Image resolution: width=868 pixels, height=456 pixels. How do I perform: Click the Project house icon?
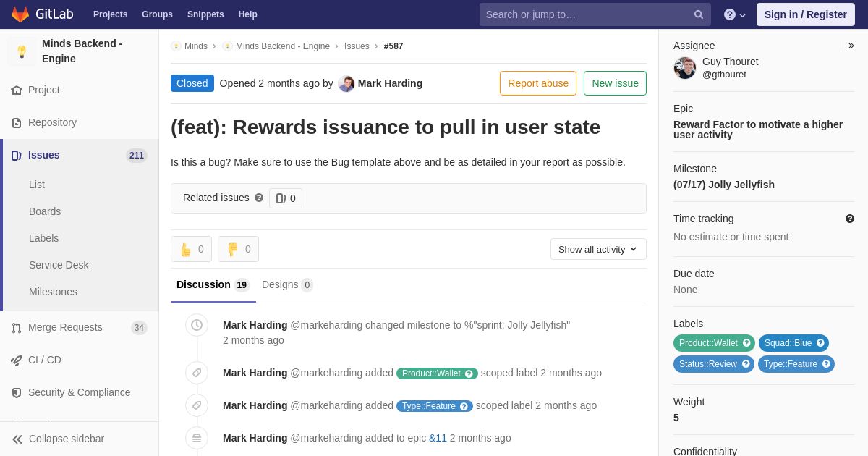click(17, 90)
